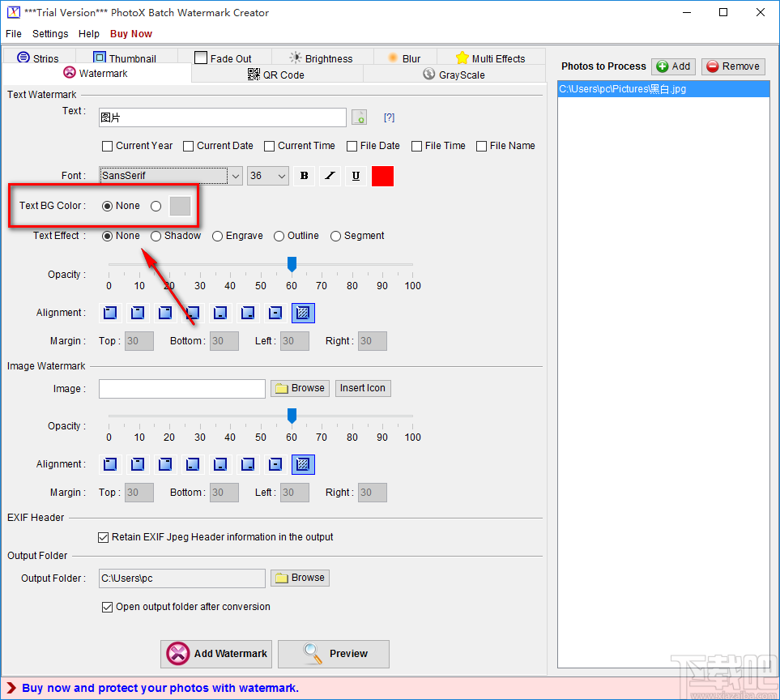Switch to the Fade Out tab
This screenshot has height=700, width=780.
pos(224,58)
